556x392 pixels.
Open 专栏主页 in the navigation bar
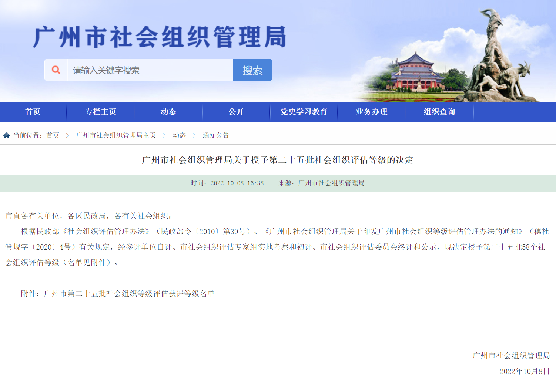(x=100, y=112)
